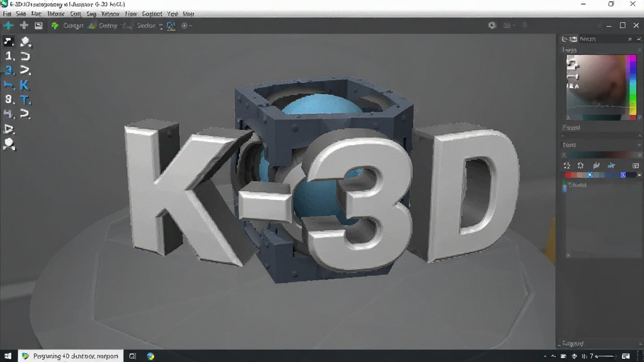Click the Siedon toolbar button label
644x362 pixels.
(x=146, y=26)
